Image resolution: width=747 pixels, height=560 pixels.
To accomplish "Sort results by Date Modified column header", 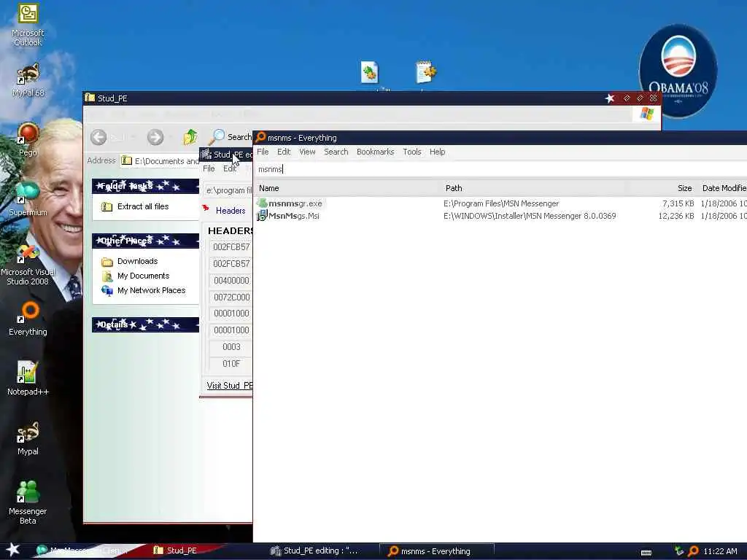I will pos(723,188).
